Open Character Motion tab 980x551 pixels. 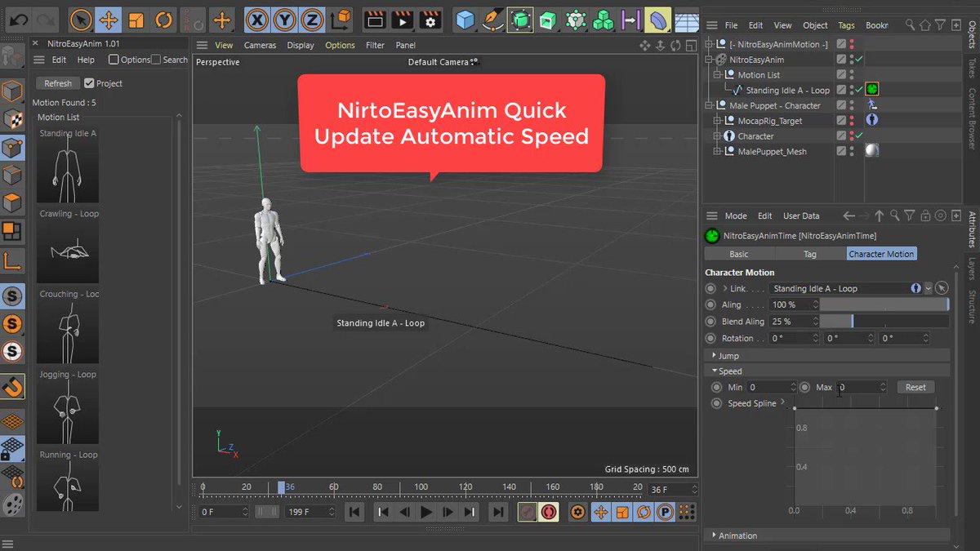(x=881, y=254)
